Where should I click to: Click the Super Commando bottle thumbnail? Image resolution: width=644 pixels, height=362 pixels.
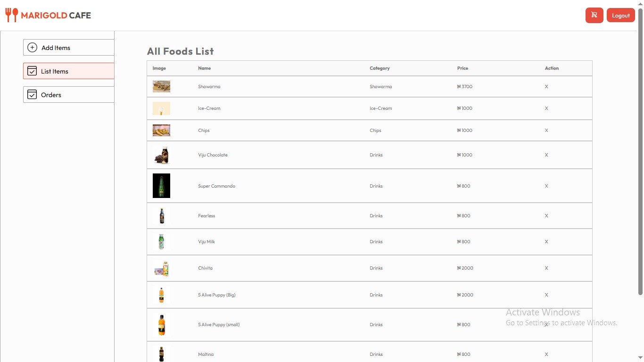click(161, 186)
